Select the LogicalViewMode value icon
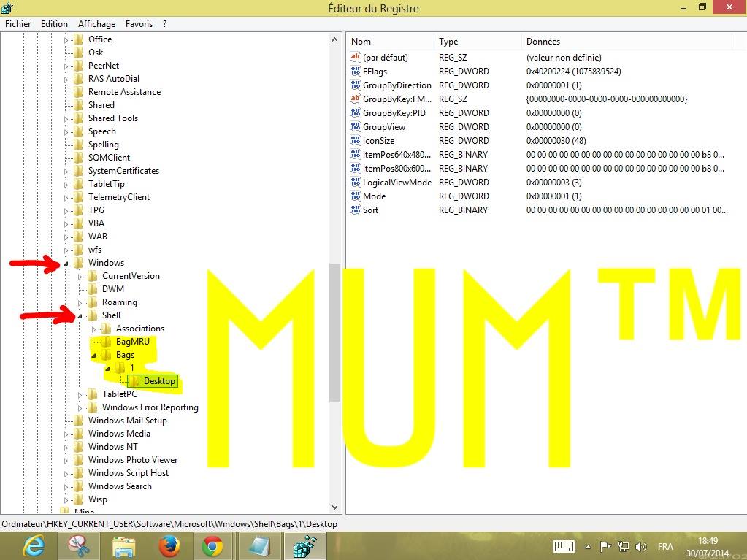The width and height of the screenshot is (747, 560). pyautogui.click(x=356, y=182)
